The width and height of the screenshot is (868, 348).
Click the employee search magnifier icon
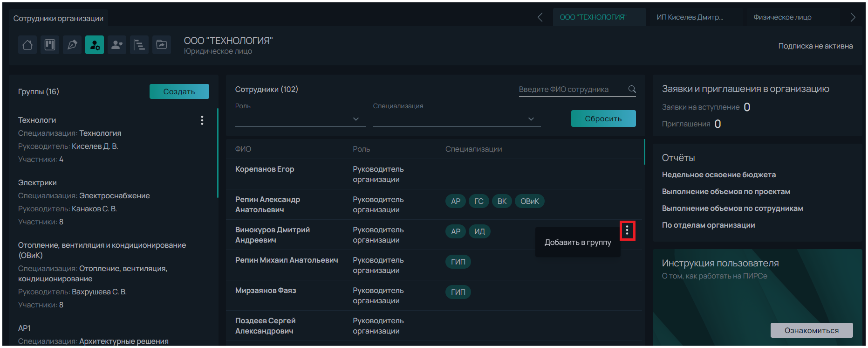click(632, 89)
